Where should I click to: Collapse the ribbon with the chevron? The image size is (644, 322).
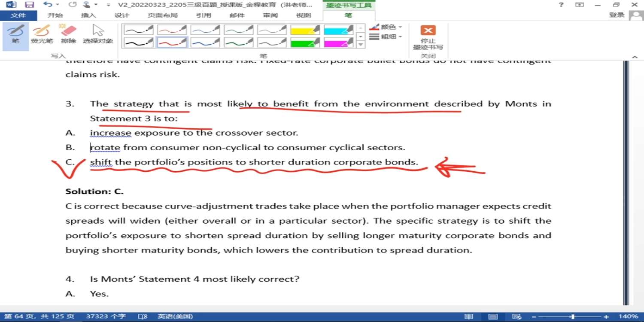click(x=635, y=57)
